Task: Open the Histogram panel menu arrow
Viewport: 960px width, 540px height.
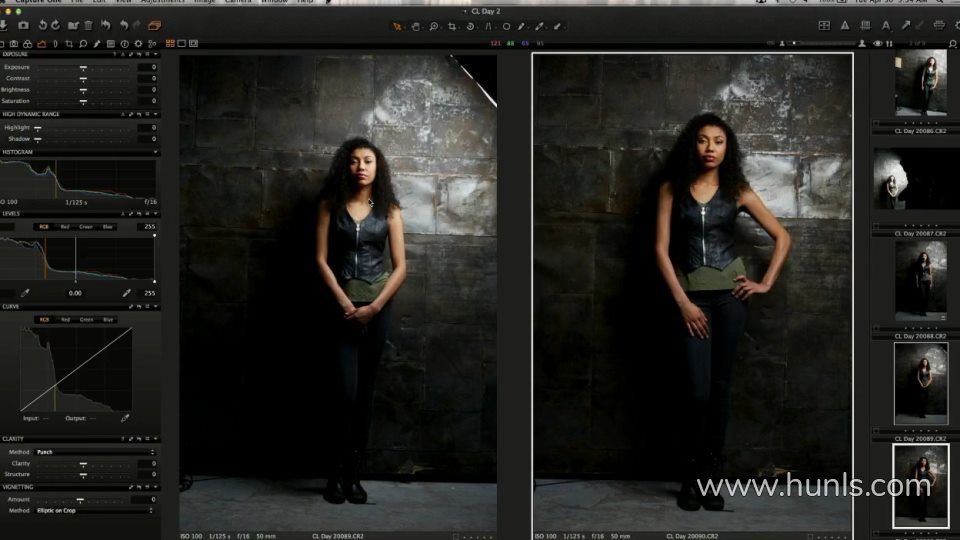Action: tap(156, 152)
